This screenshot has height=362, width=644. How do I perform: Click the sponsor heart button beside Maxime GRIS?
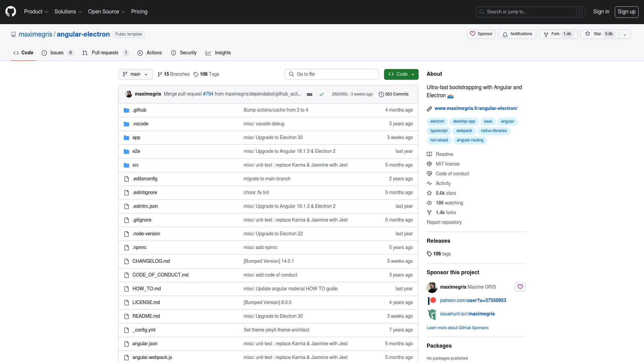[x=520, y=287]
